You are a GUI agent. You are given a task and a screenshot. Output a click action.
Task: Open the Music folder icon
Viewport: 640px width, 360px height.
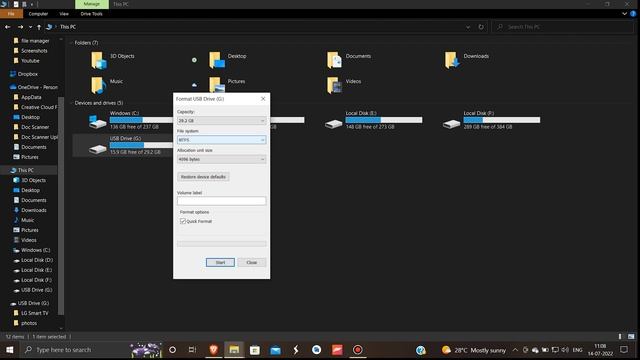98,85
